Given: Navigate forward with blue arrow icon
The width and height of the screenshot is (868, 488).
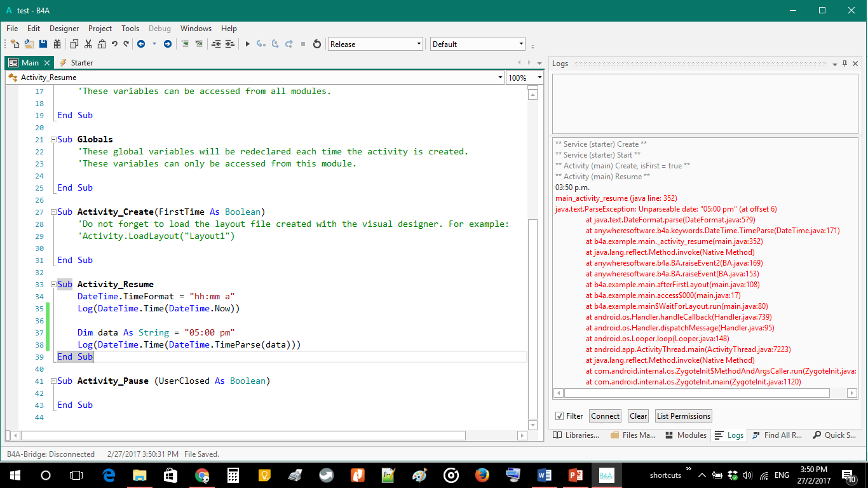Looking at the screenshot, I should (168, 44).
